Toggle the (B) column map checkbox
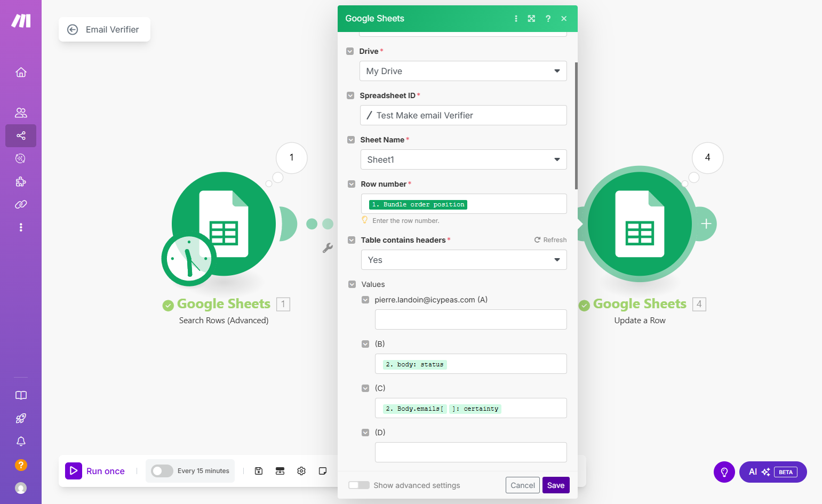The height and width of the screenshot is (504, 822). (365, 344)
